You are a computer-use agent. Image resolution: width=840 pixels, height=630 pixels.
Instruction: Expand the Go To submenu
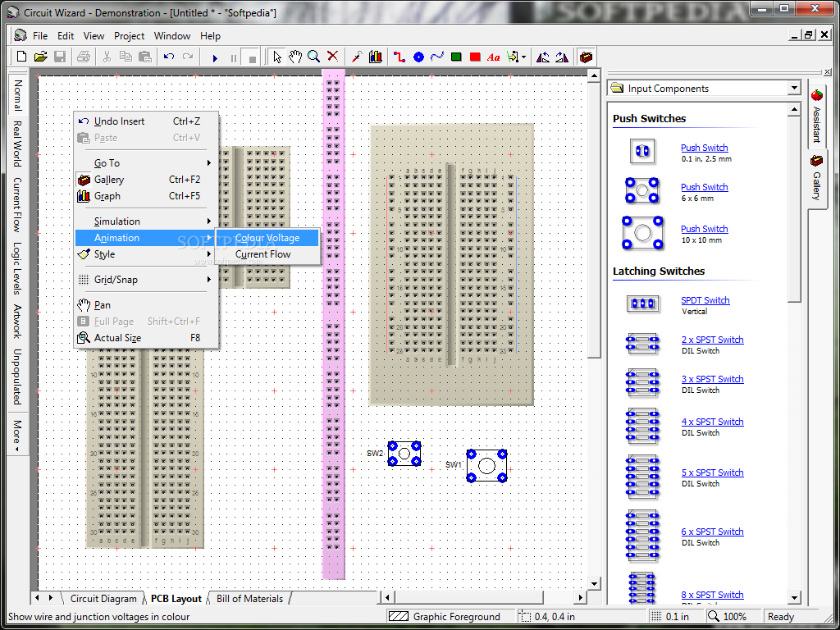146,163
